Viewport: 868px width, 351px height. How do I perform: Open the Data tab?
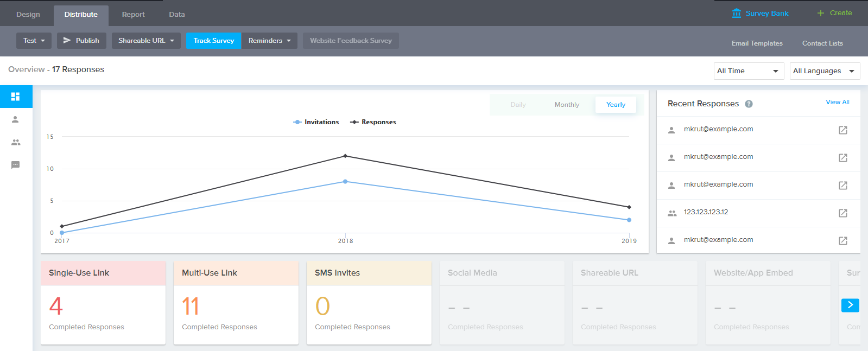pyautogui.click(x=177, y=15)
